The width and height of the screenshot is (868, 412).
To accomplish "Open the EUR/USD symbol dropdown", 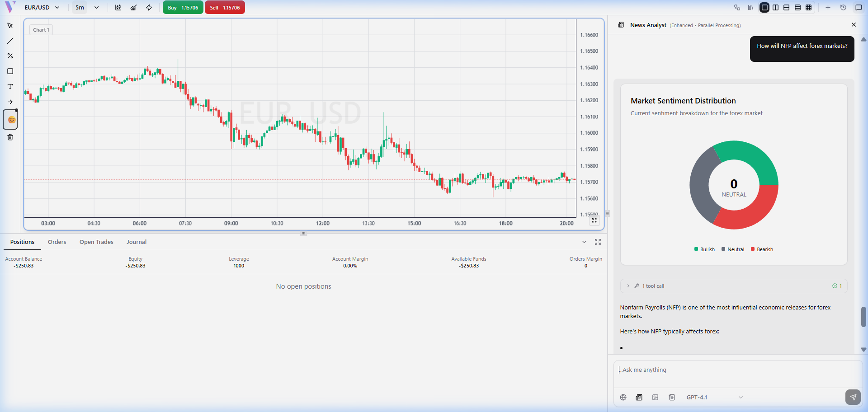I will click(x=42, y=8).
